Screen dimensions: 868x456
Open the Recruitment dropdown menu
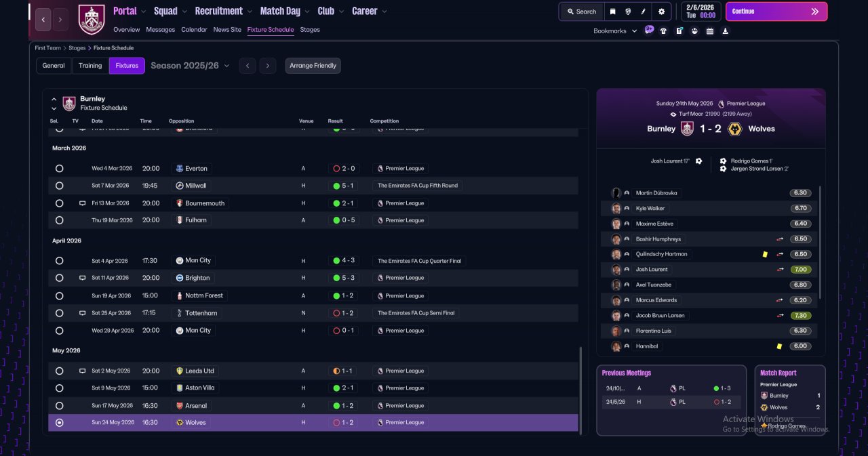click(x=223, y=11)
